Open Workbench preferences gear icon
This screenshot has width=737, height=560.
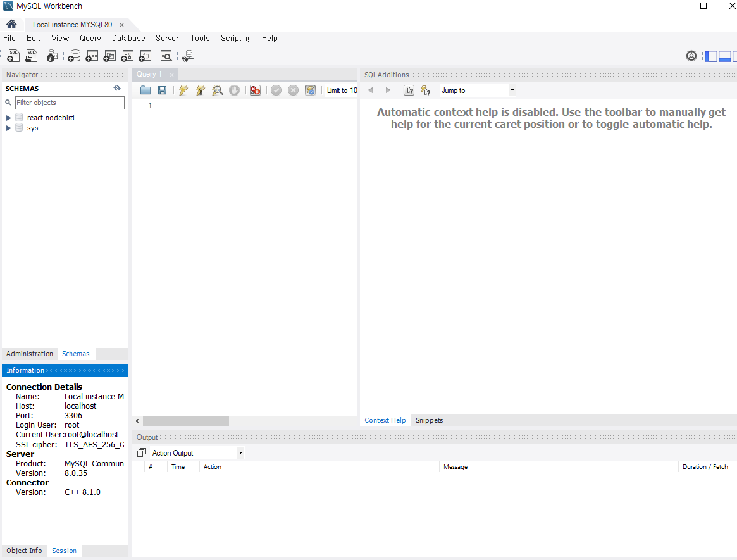(691, 56)
